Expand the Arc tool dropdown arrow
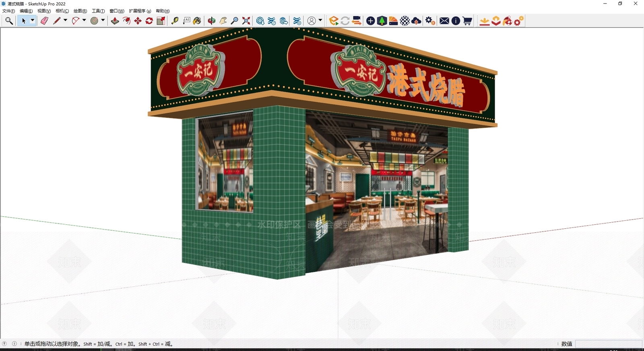644x351 pixels. [84, 21]
